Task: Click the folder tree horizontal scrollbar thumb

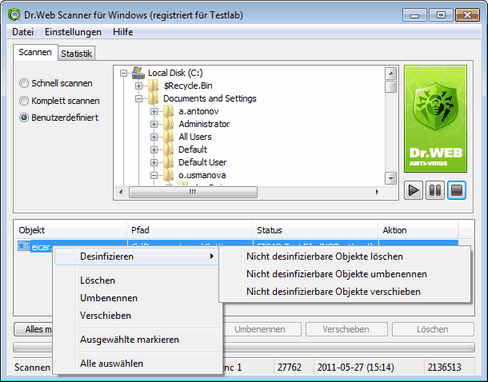Action: (x=193, y=192)
